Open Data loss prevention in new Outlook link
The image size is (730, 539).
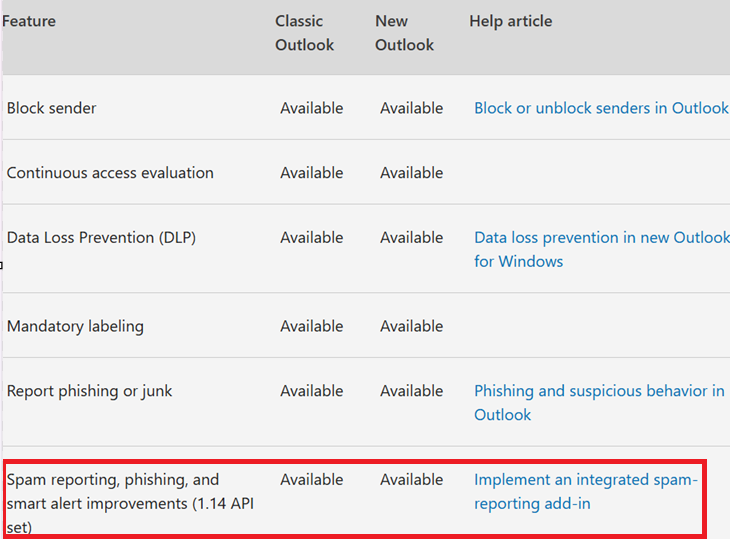point(601,249)
